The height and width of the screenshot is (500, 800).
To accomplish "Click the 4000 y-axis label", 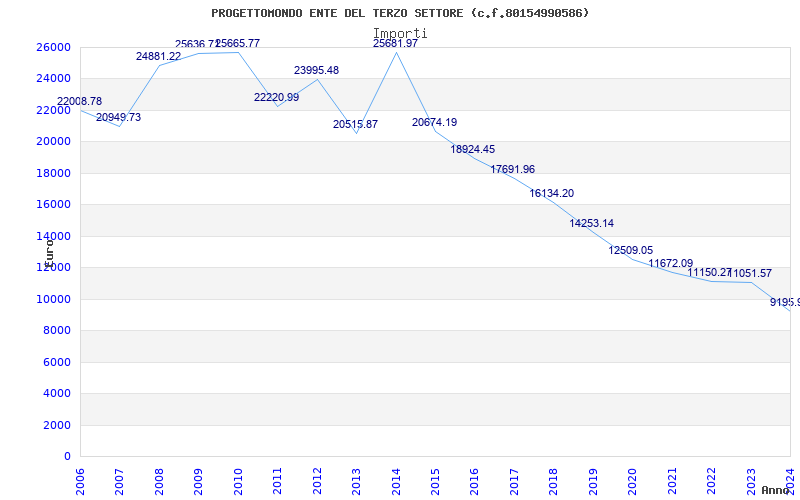I will 57,393.
